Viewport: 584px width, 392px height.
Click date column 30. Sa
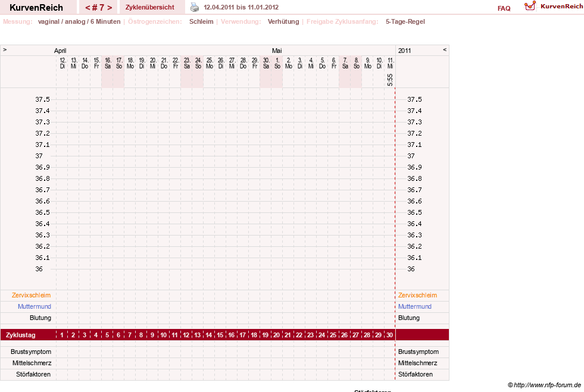pos(266,63)
